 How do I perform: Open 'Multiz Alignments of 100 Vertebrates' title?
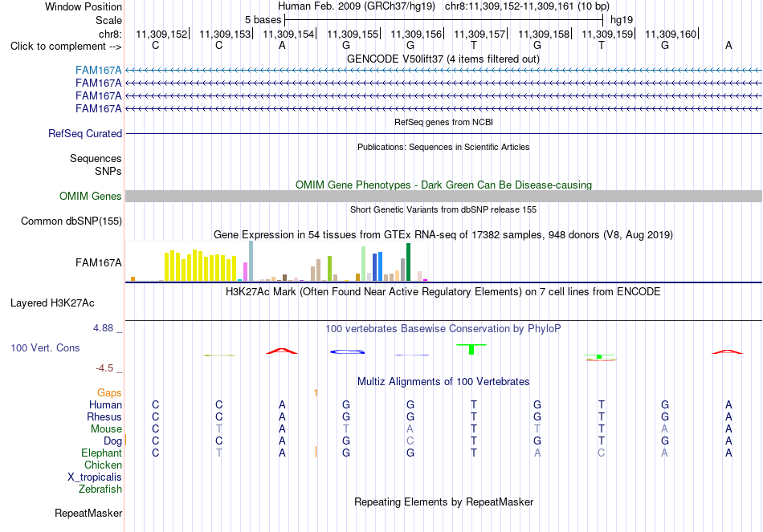[x=443, y=382]
